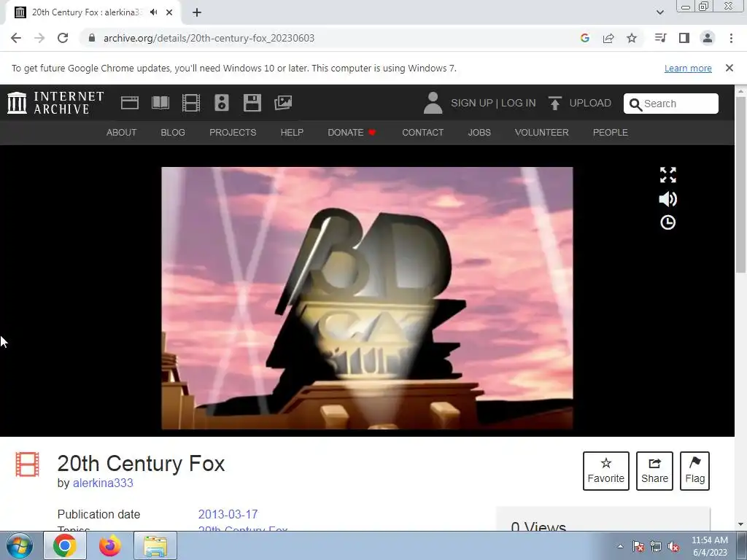Open the HELP menu item
The width and height of the screenshot is (747, 560).
coord(292,133)
